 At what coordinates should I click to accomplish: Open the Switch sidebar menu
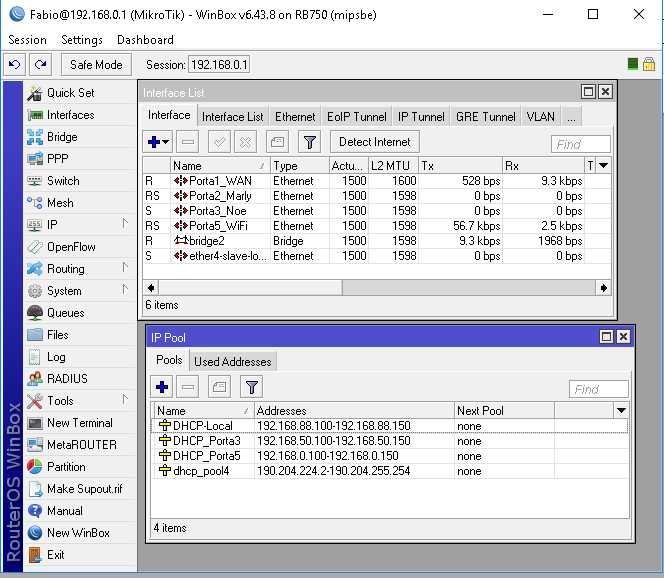point(80,181)
